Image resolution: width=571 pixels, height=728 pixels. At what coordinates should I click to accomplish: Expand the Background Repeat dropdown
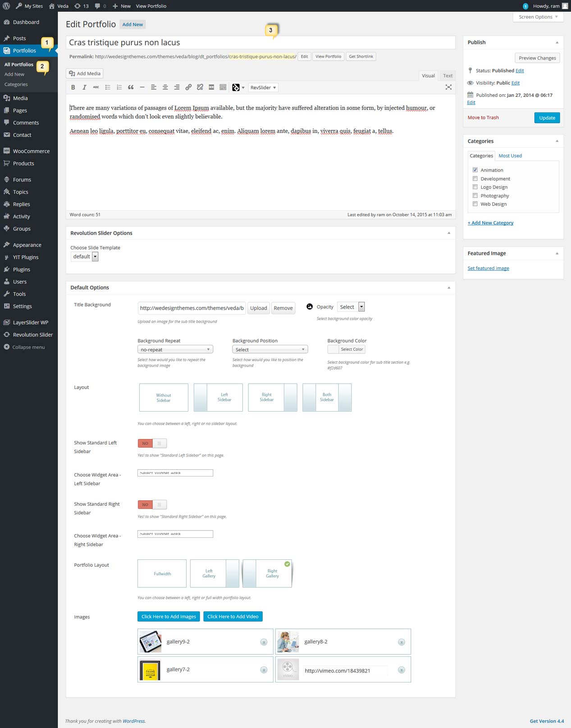coord(175,349)
